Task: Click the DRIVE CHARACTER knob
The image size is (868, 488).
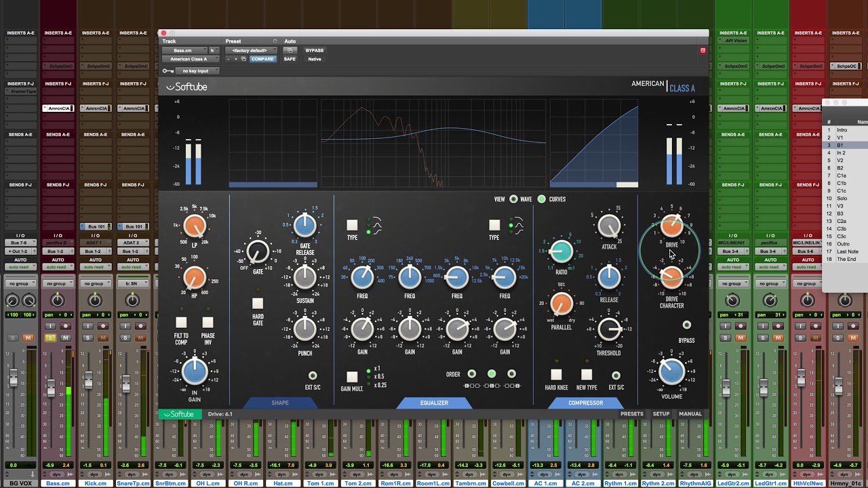Action: click(671, 277)
